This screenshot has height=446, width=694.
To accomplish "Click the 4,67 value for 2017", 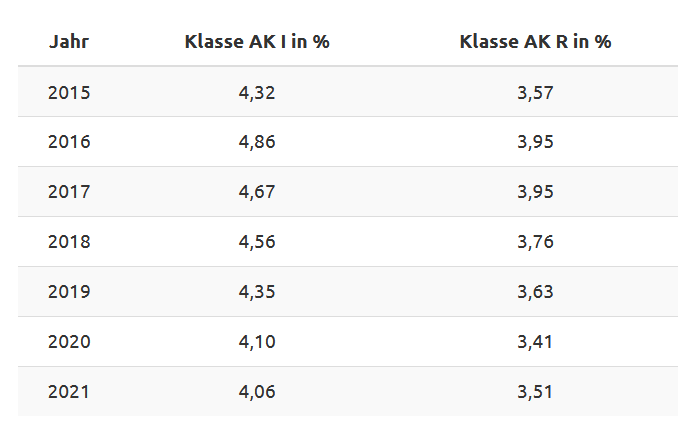I will [x=257, y=192].
